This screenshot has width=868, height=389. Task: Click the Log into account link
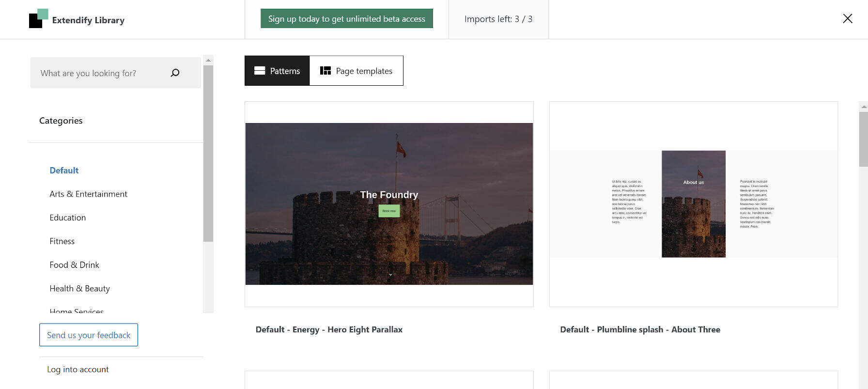coord(77,370)
